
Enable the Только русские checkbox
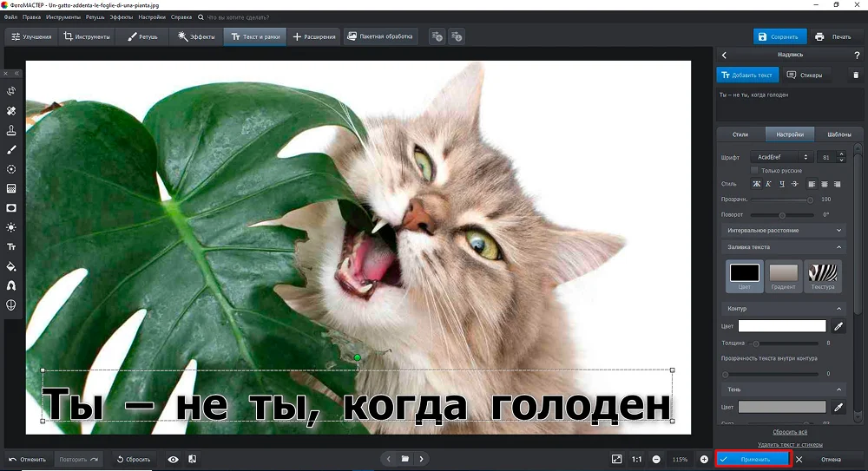(754, 171)
